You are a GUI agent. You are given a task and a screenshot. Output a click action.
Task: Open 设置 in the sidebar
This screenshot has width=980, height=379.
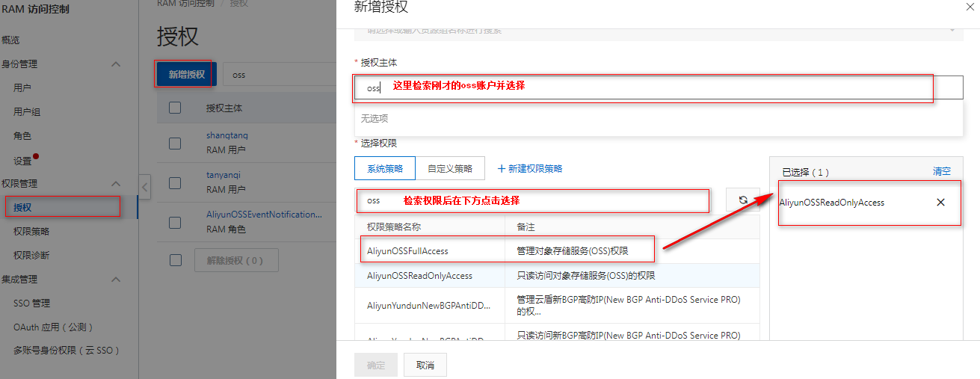22,161
